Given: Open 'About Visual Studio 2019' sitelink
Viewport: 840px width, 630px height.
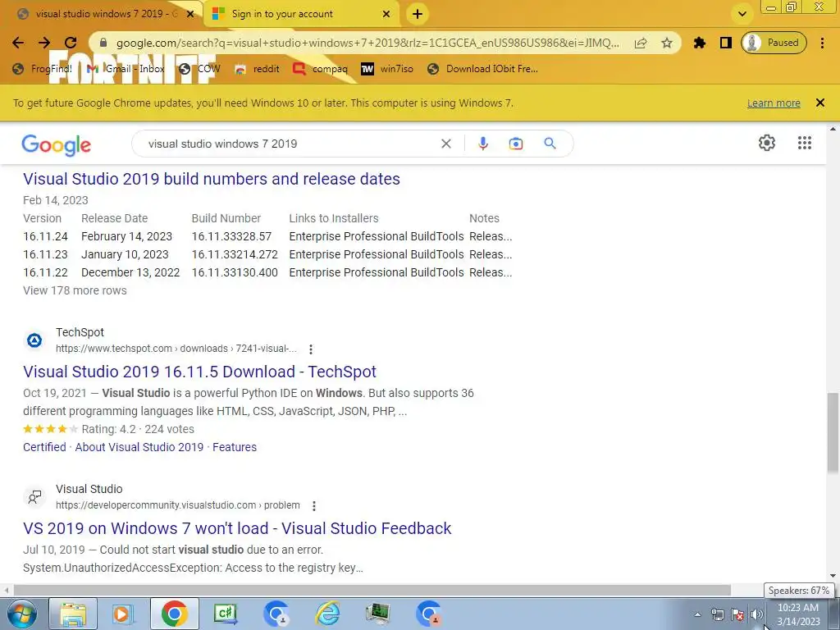Looking at the screenshot, I should tap(139, 447).
